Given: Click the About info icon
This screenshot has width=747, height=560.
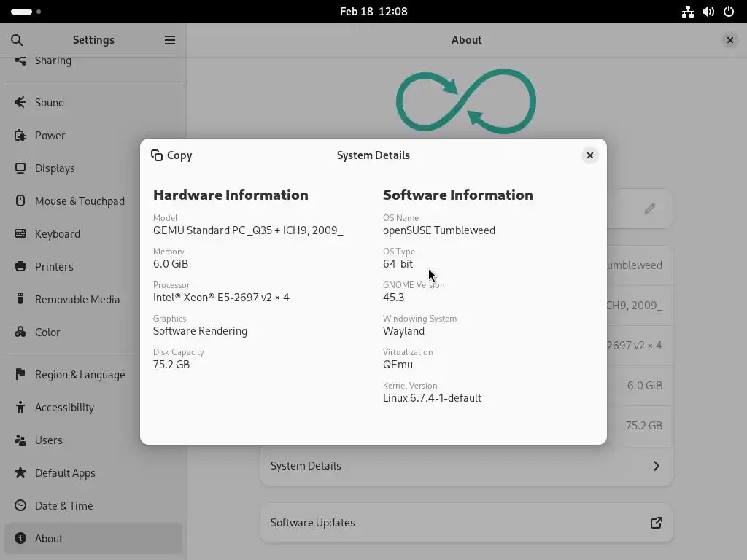Looking at the screenshot, I should [20, 538].
